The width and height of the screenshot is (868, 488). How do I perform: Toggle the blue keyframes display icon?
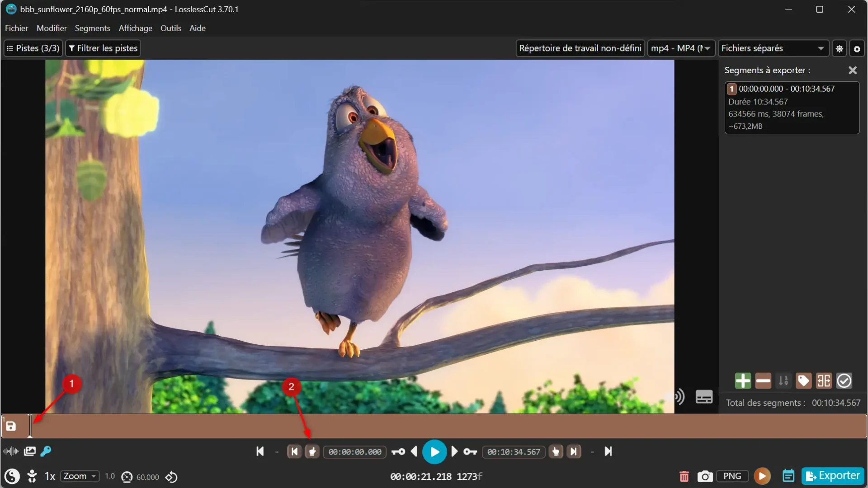pos(46,451)
